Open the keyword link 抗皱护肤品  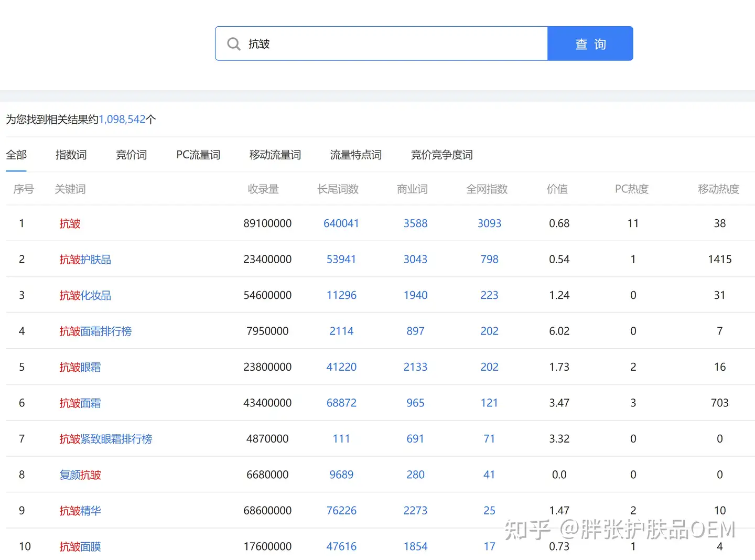click(85, 260)
